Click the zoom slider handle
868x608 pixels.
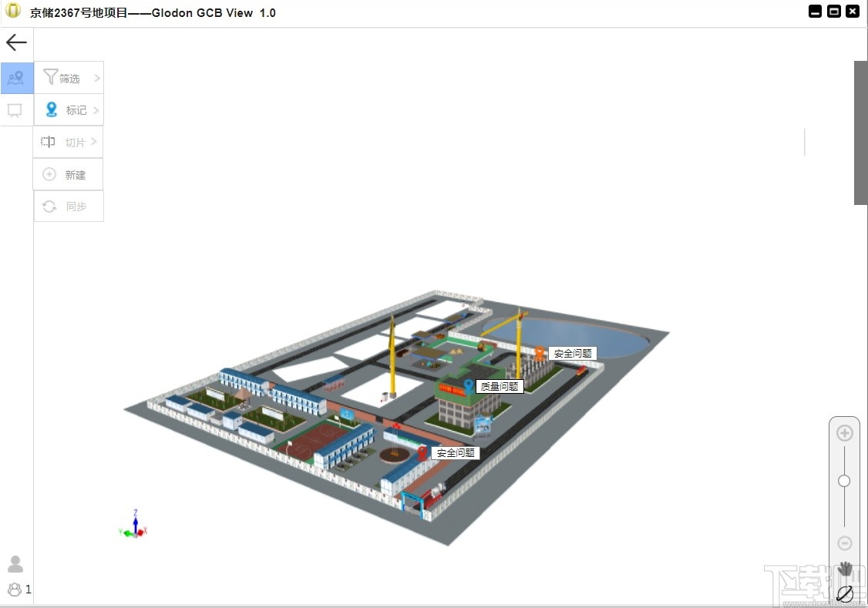pyautogui.click(x=844, y=481)
